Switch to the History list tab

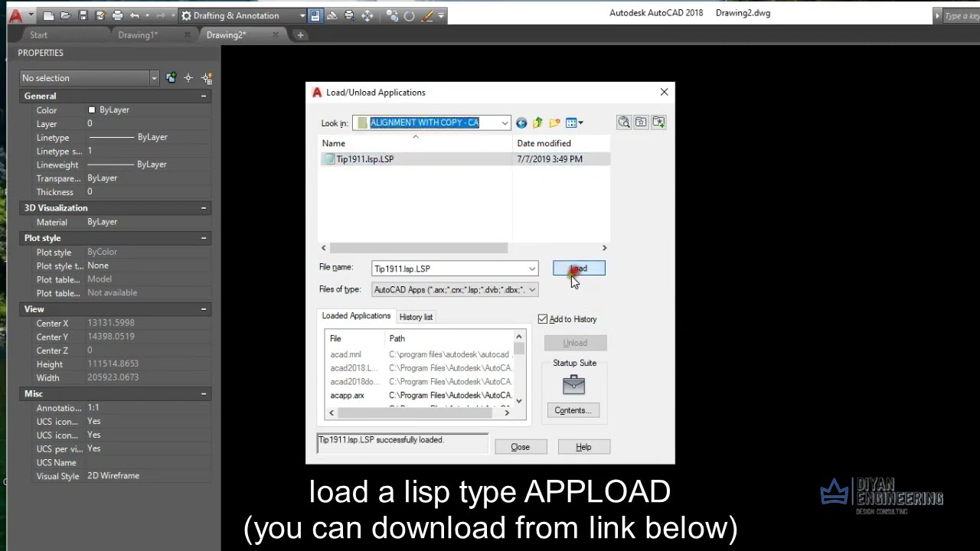point(416,317)
